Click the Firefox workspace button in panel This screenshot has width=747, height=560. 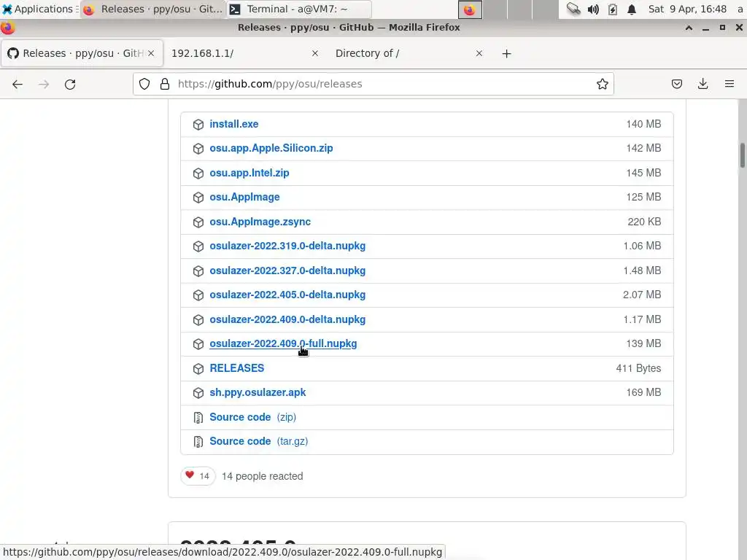pos(470,9)
